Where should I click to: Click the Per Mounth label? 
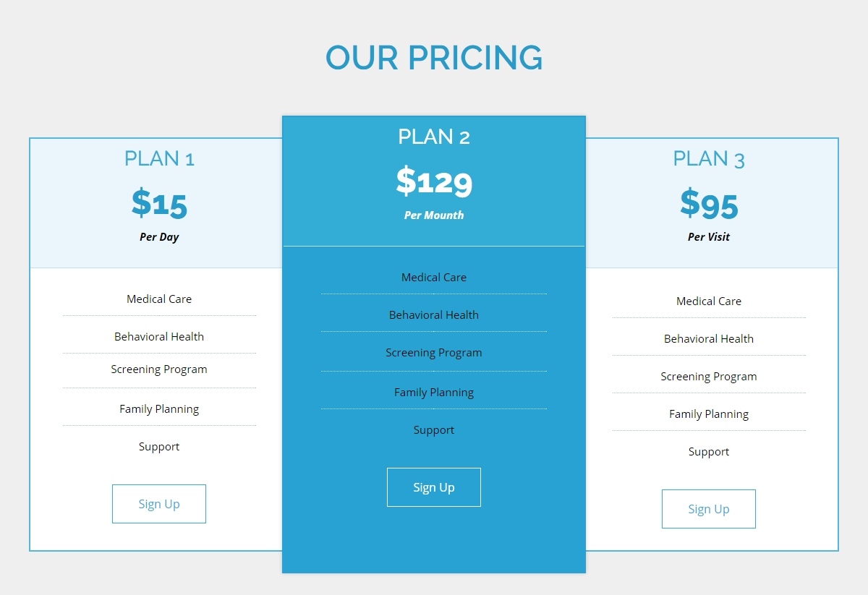click(434, 215)
